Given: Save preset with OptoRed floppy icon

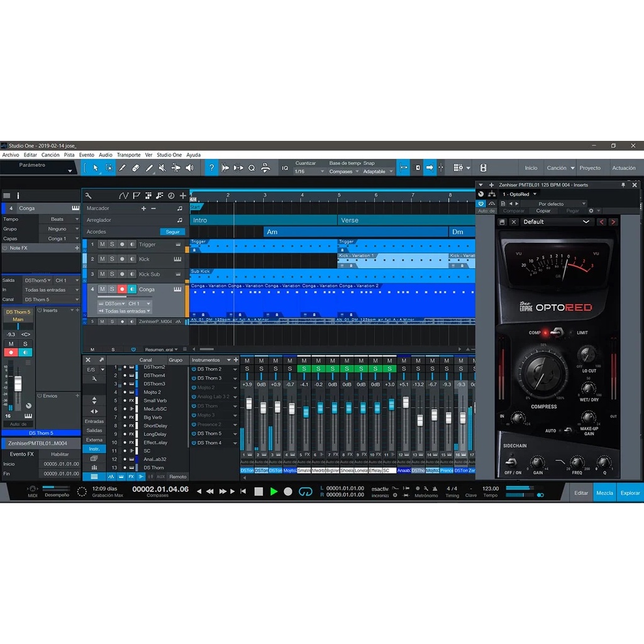Looking at the screenshot, I should click(x=502, y=222).
